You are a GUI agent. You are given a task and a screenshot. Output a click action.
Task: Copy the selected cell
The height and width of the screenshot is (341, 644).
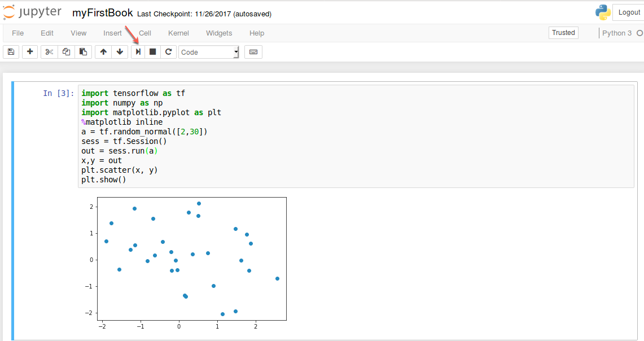(65, 51)
